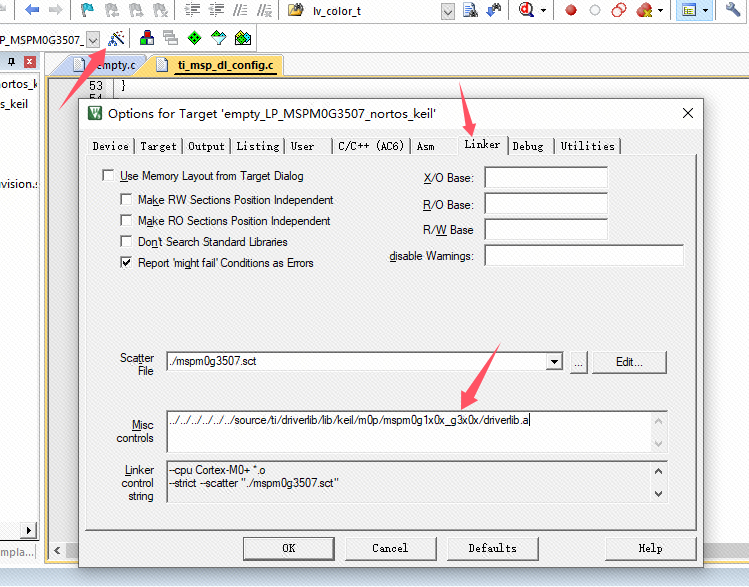
Task: Indent the selected text block
Action: point(193,10)
